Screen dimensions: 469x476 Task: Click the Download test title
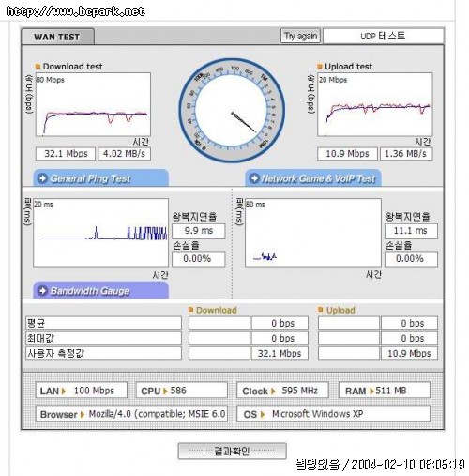point(72,67)
